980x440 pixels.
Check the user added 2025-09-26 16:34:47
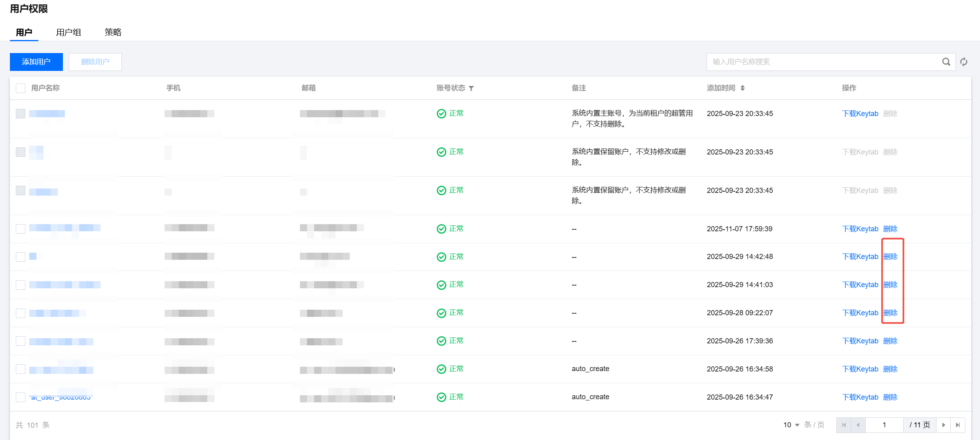point(21,397)
